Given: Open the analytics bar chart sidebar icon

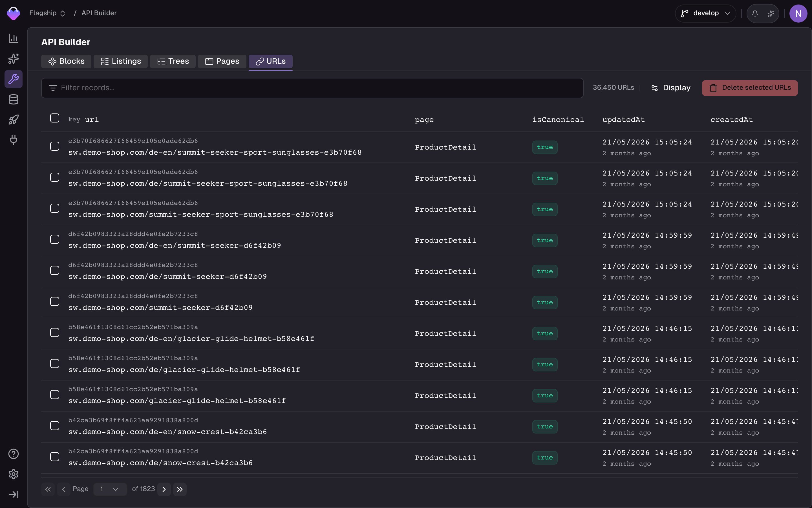Looking at the screenshot, I should pos(14,38).
